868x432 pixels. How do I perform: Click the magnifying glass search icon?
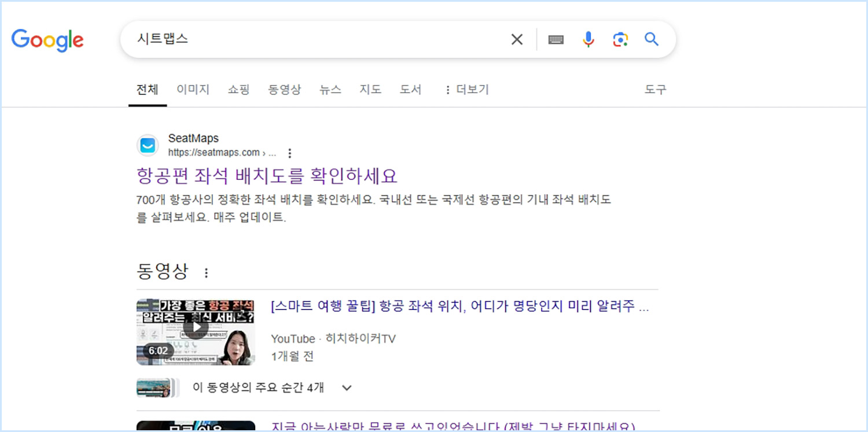[652, 39]
